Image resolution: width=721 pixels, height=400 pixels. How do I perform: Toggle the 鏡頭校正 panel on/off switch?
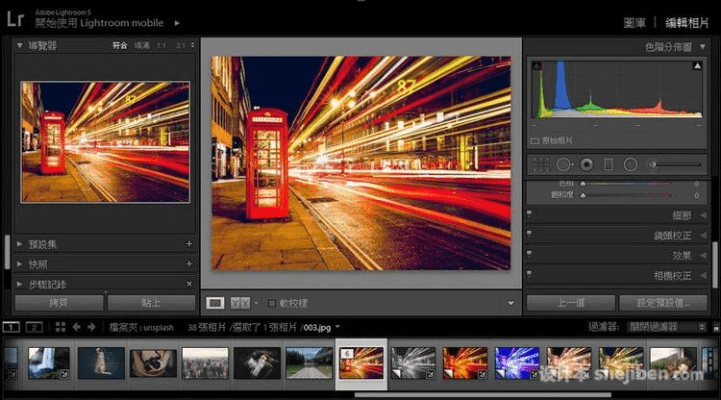[529, 234]
